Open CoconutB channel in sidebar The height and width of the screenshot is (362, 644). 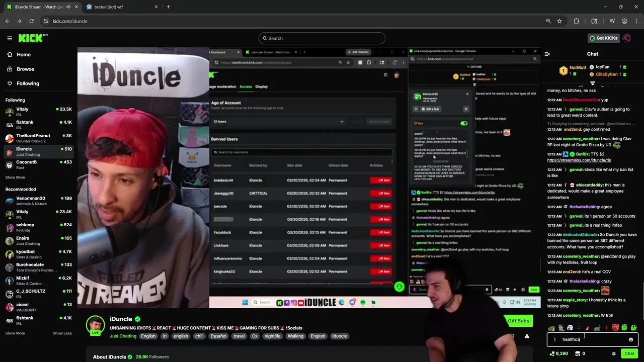pyautogui.click(x=39, y=164)
